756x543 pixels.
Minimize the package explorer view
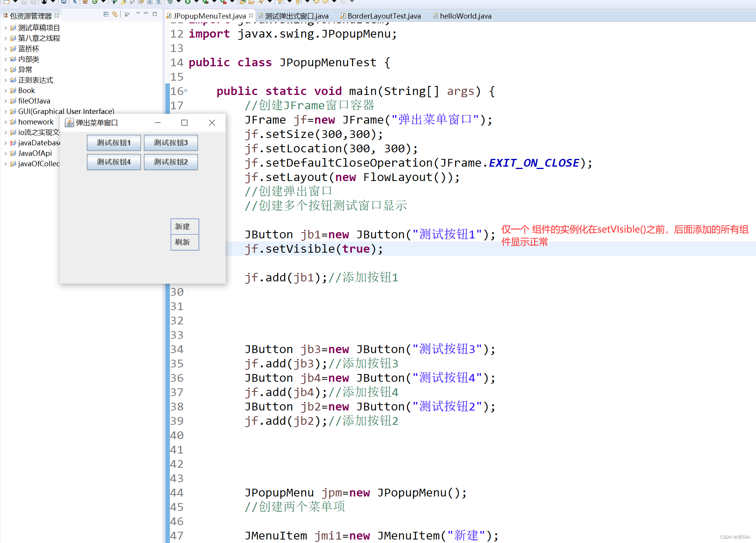(x=146, y=14)
